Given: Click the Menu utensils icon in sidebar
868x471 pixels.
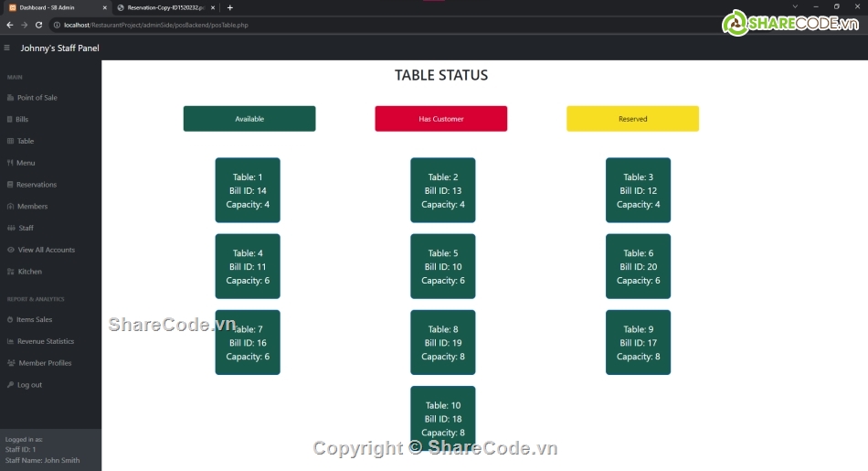Looking at the screenshot, I should tap(10, 163).
